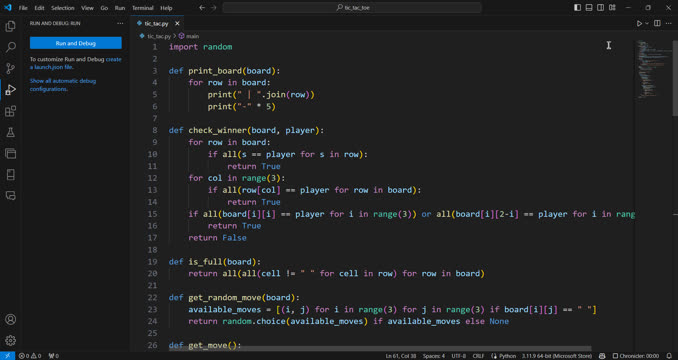The image size is (678, 360).
Task: Click the Accounts icon in activity bar
Action: [10, 319]
